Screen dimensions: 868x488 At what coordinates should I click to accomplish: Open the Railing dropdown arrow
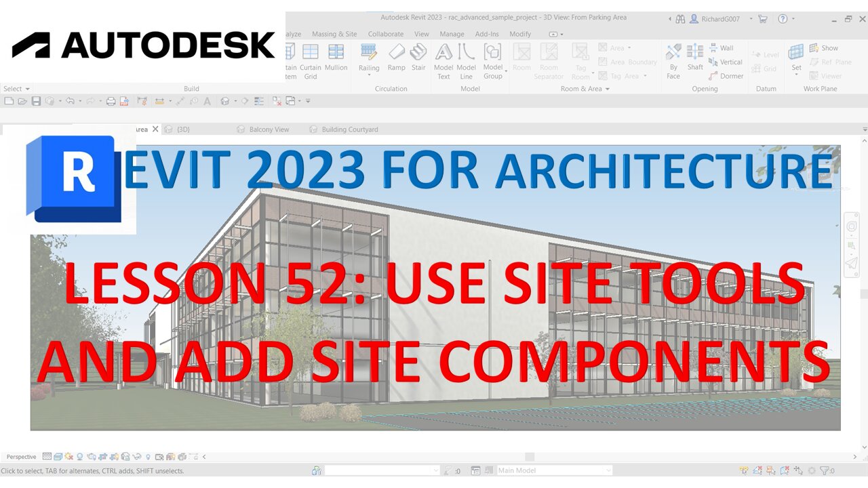pos(369,75)
